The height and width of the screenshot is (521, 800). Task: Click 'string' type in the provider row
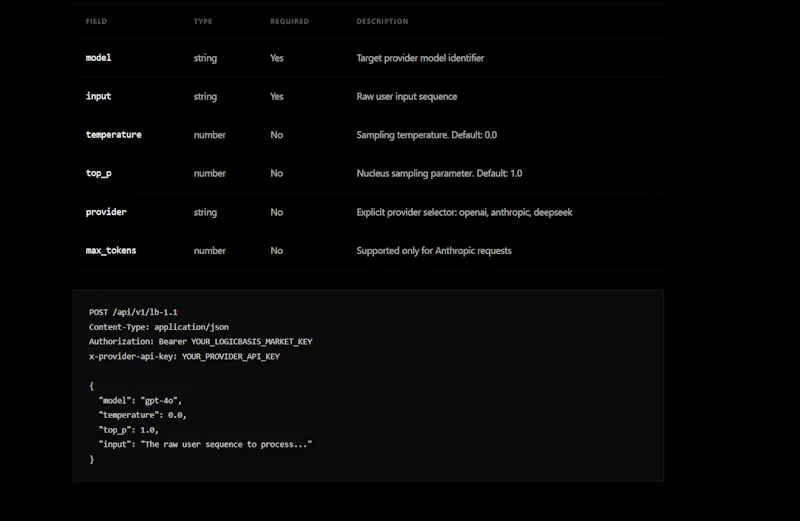[205, 212]
